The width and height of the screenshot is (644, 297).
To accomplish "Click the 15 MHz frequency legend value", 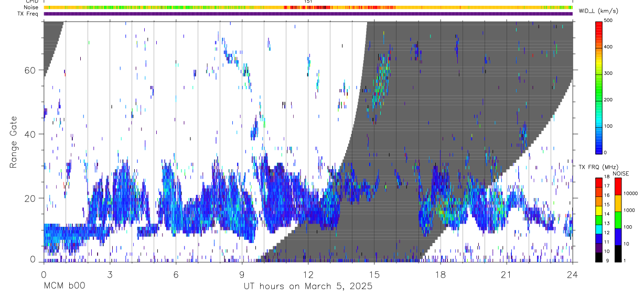I will [607, 205].
